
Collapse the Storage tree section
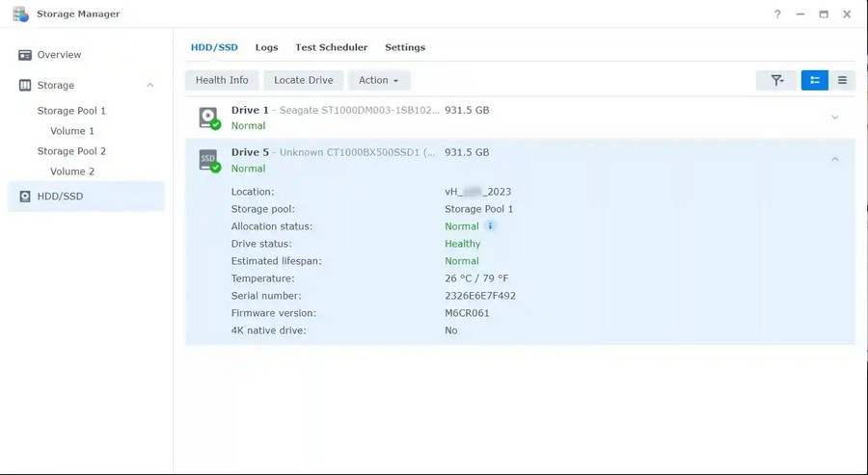pyautogui.click(x=150, y=86)
